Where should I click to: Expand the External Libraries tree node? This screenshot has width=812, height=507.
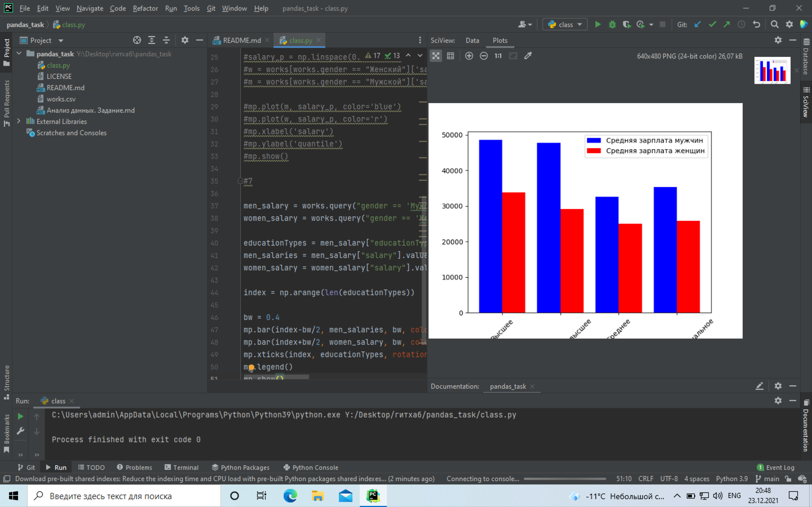coord(19,121)
